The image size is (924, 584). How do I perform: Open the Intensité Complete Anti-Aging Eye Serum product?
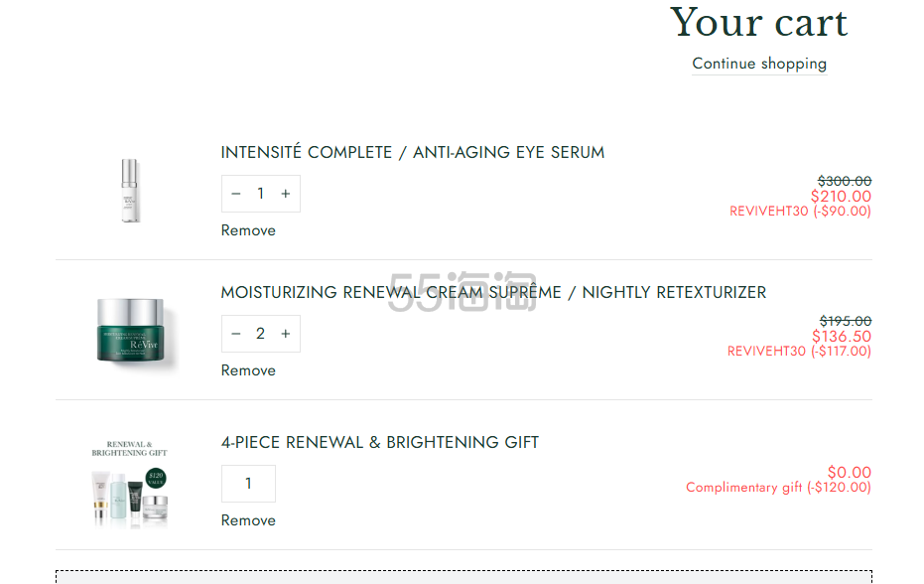(x=412, y=152)
